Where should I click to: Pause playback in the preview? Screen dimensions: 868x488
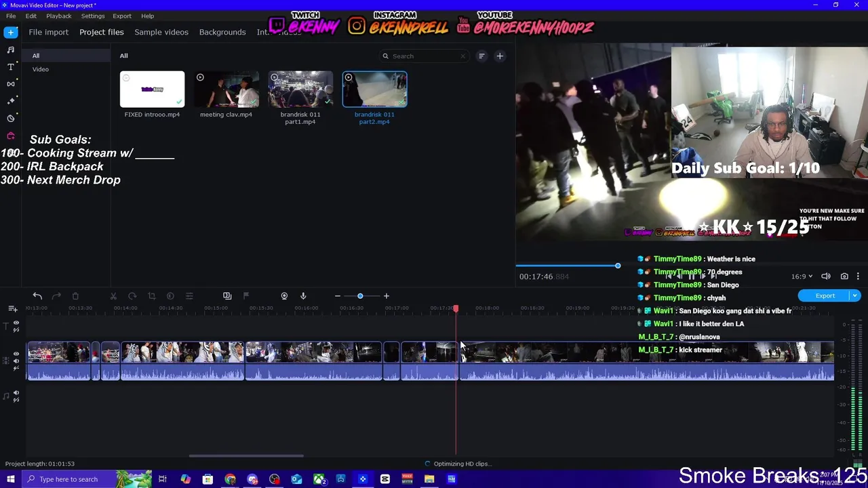tap(692, 277)
